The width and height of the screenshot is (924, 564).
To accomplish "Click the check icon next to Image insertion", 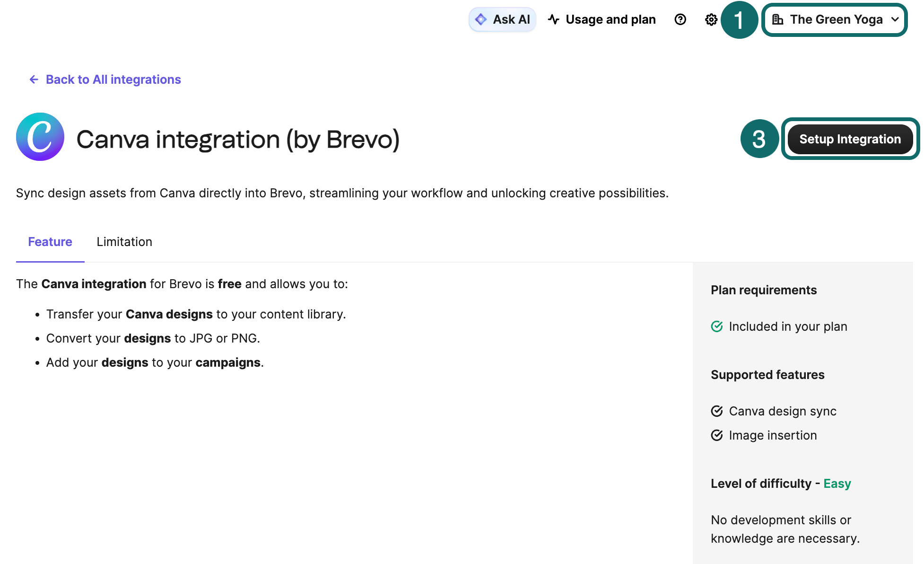I will [x=717, y=435].
